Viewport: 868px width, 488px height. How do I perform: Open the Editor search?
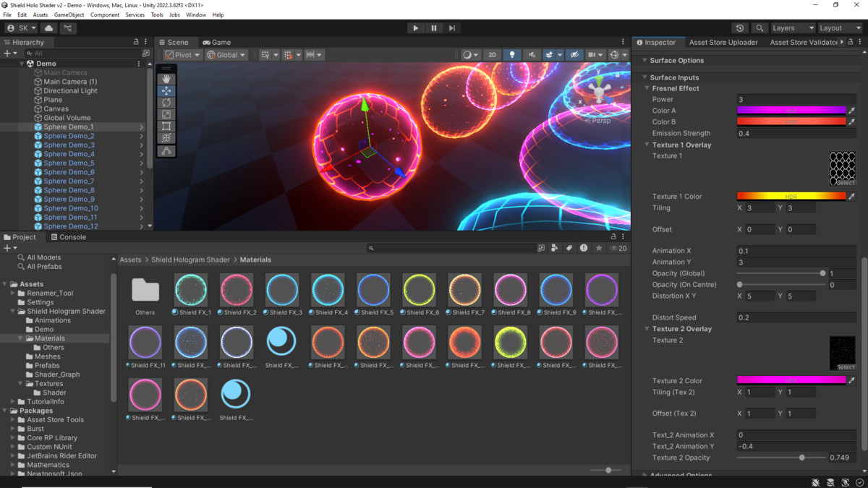click(759, 27)
